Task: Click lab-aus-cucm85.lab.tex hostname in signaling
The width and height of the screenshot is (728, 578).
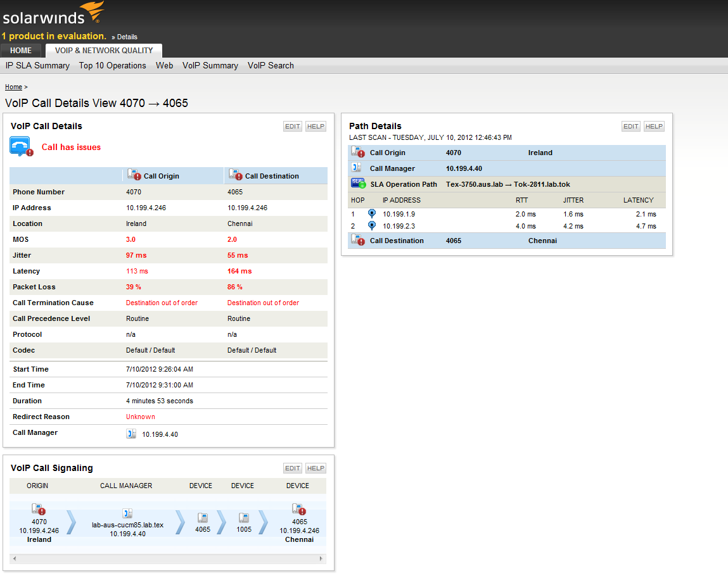Action: [128, 525]
